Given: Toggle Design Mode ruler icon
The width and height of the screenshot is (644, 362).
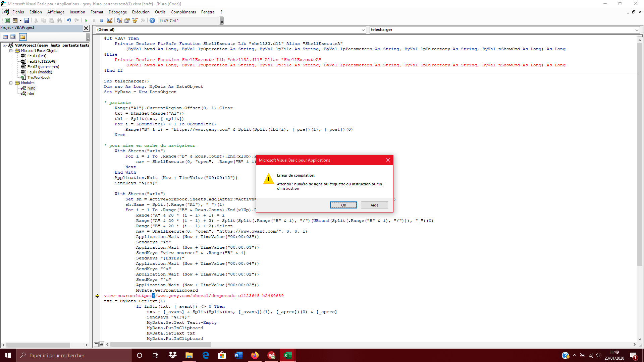Looking at the screenshot, I should (x=110, y=20).
